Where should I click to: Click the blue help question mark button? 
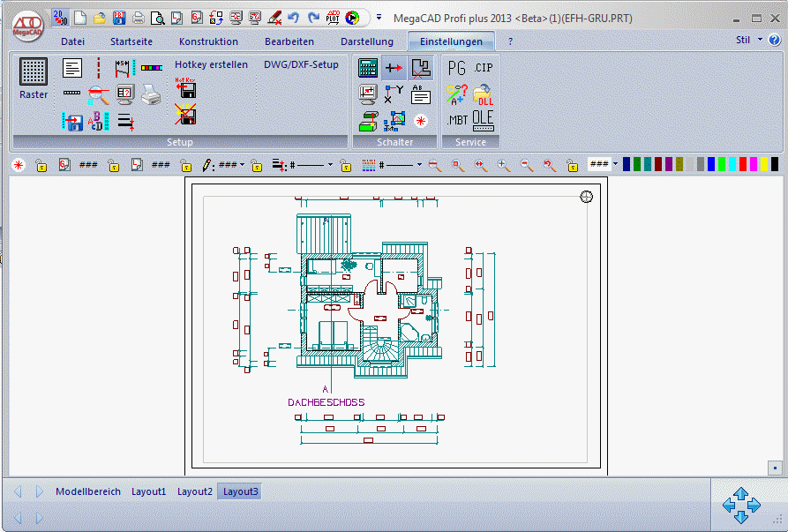pos(775,40)
